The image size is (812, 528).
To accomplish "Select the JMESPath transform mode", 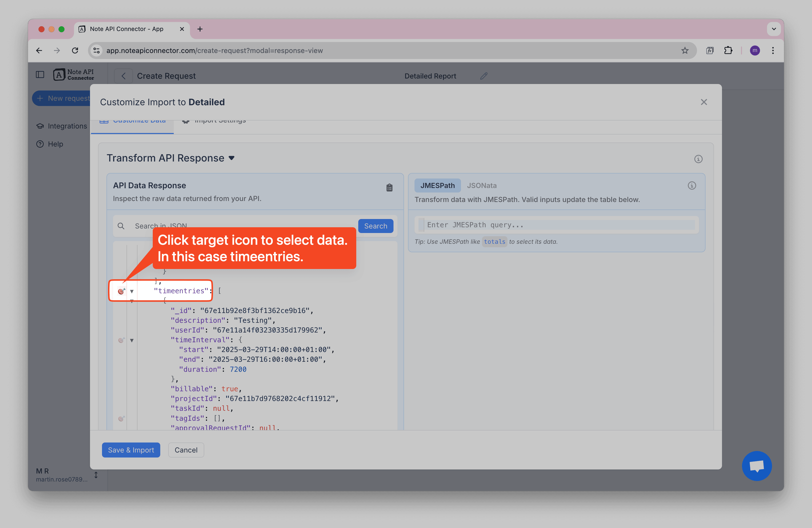I will tap(437, 185).
